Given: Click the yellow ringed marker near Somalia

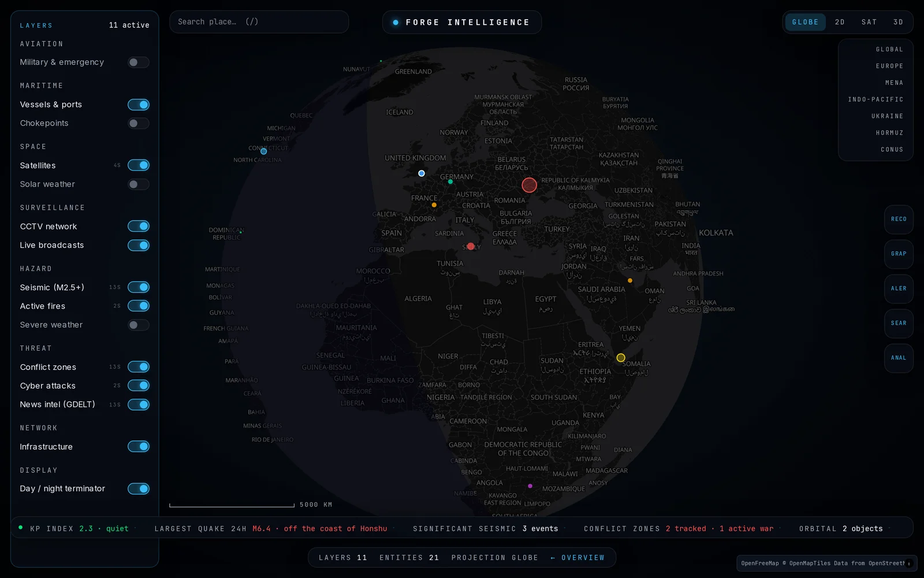Looking at the screenshot, I should click(x=621, y=358).
